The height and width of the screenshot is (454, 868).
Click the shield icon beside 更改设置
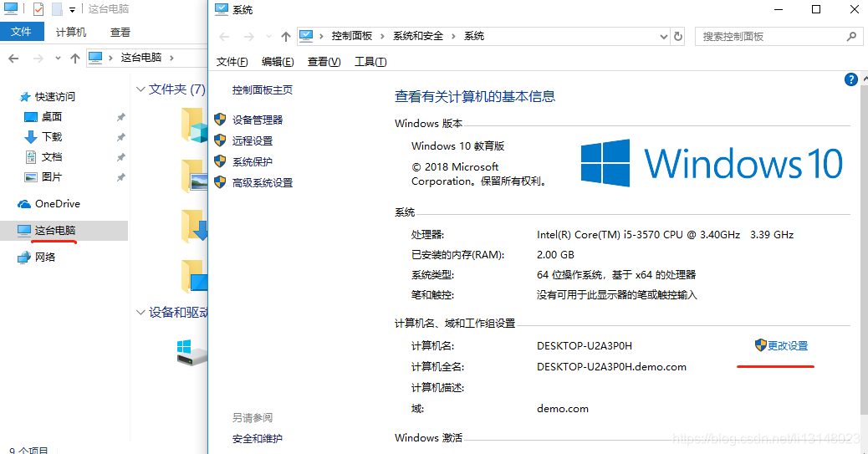point(761,345)
